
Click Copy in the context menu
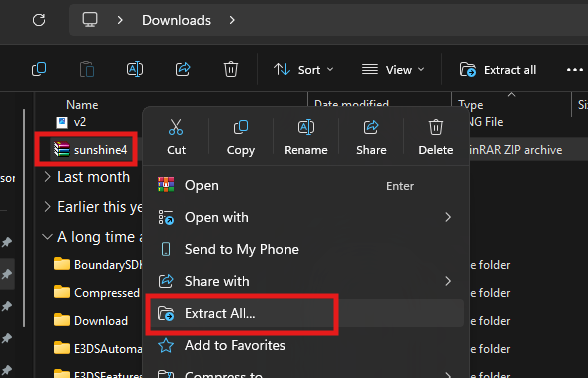point(241,137)
